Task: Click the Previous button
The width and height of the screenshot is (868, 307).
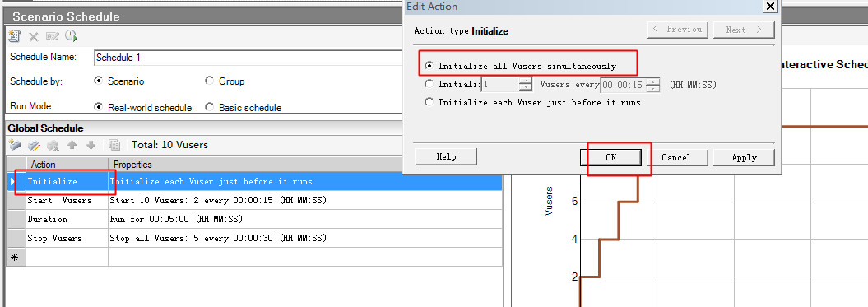Action: coord(678,30)
